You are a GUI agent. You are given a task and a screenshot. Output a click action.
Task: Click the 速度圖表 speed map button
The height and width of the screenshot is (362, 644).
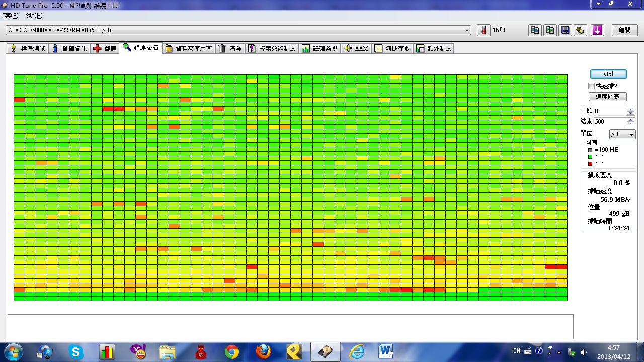[x=607, y=97]
